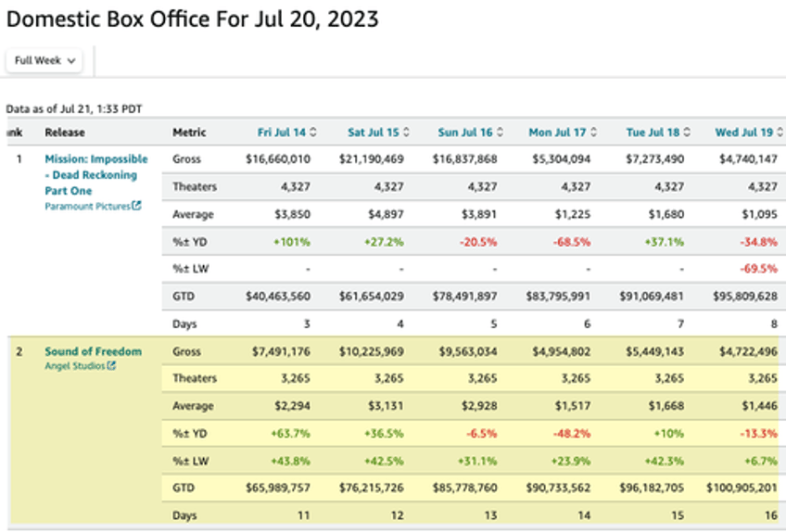The height and width of the screenshot is (532, 786).
Task: Select GTD value $91,069,481
Action: click(x=652, y=297)
